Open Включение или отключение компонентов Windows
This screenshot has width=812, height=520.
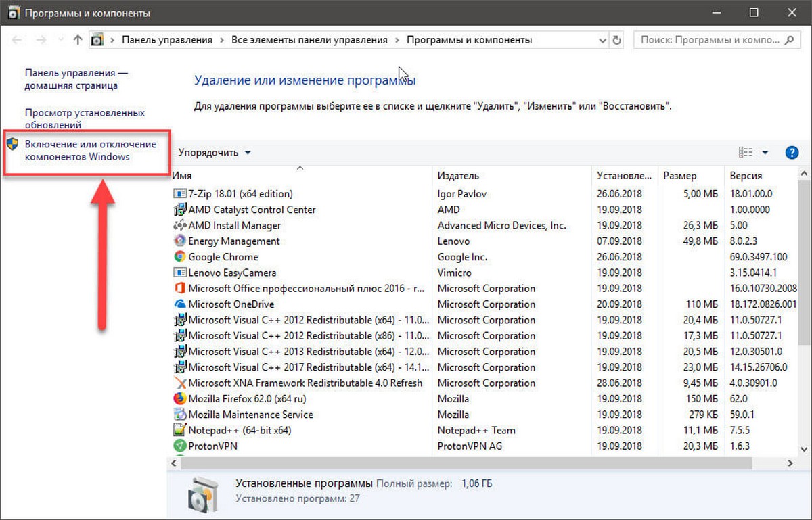pyautogui.click(x=90, y=150)
